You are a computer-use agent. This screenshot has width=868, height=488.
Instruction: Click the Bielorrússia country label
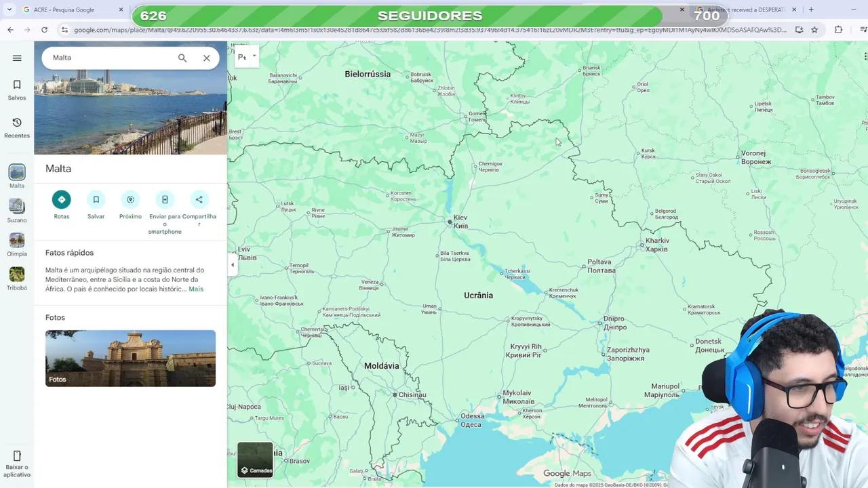click(368, 74)
